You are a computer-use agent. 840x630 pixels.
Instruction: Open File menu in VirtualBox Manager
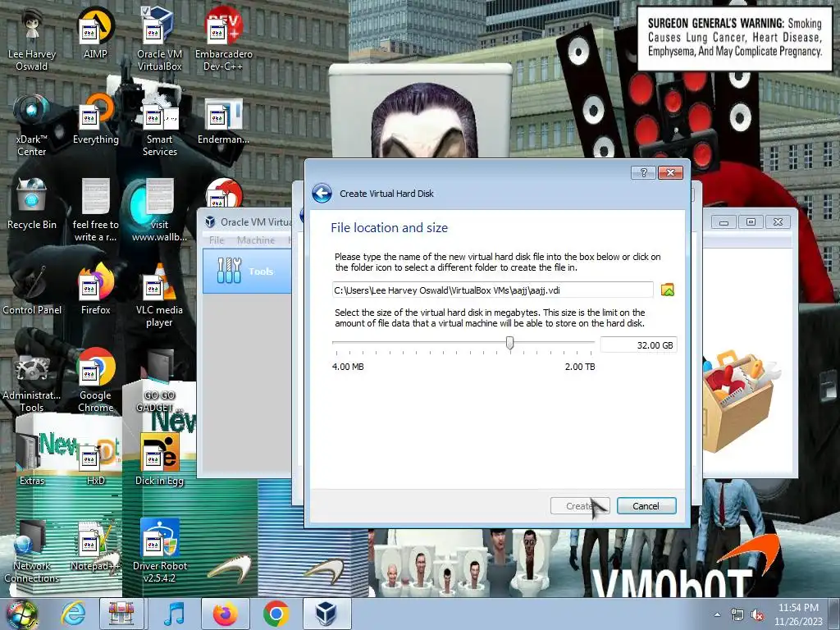(x=217, y=240)
